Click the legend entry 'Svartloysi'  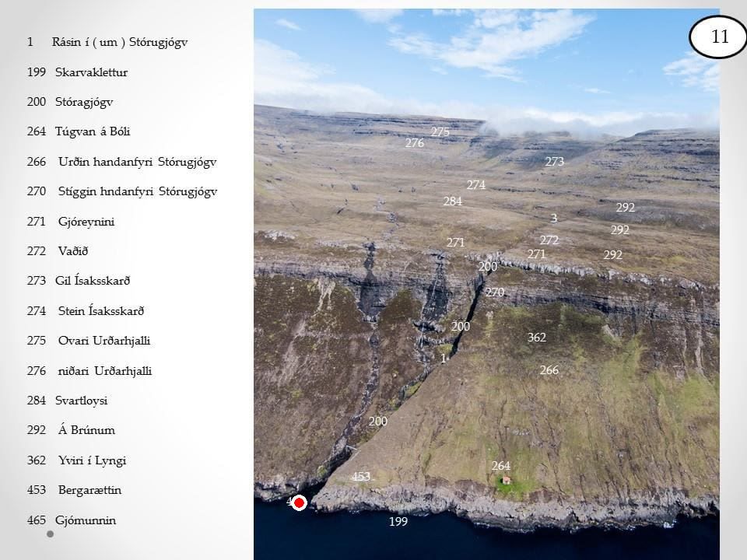[81, 401]
